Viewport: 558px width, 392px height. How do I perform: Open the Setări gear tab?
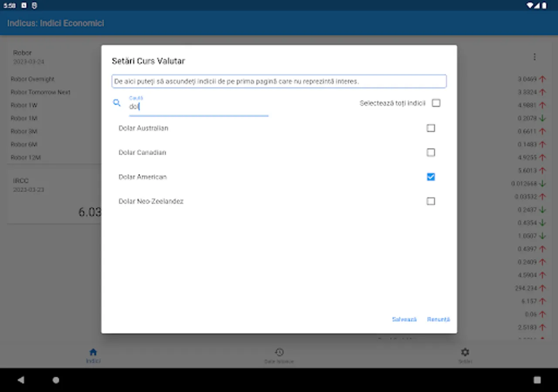point(465,355)
